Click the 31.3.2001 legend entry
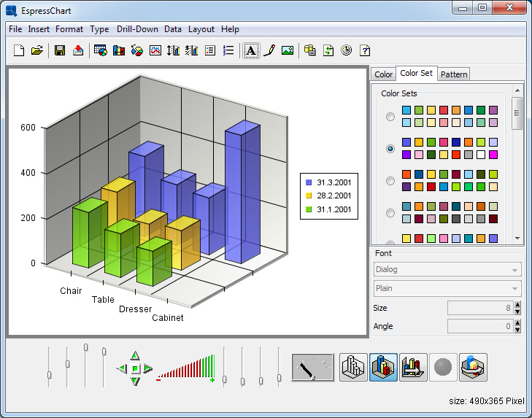 328,182
